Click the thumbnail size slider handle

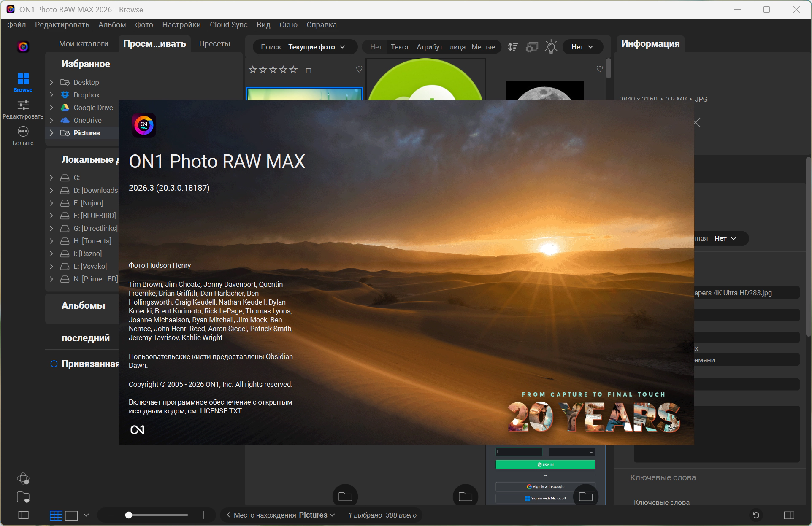129,515
